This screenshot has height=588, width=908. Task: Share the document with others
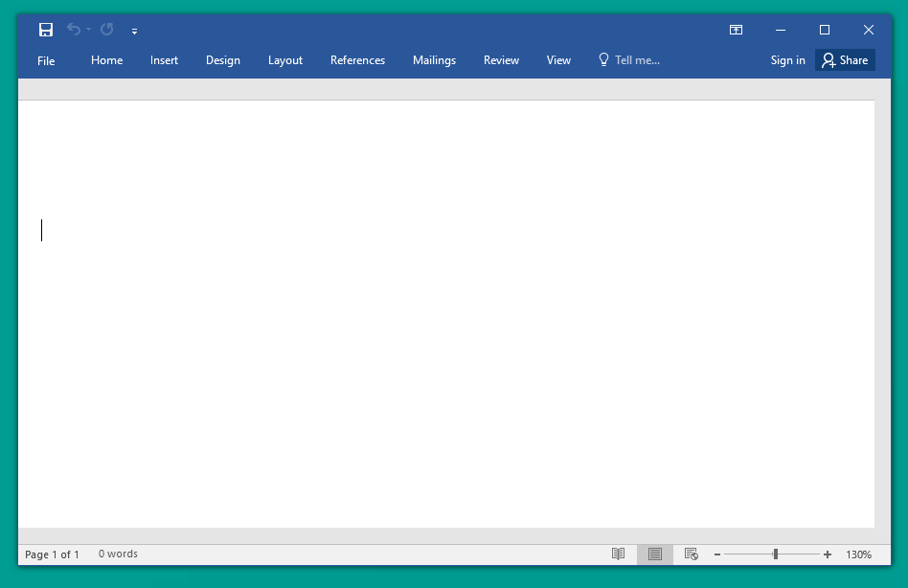(x=845, y=60)
